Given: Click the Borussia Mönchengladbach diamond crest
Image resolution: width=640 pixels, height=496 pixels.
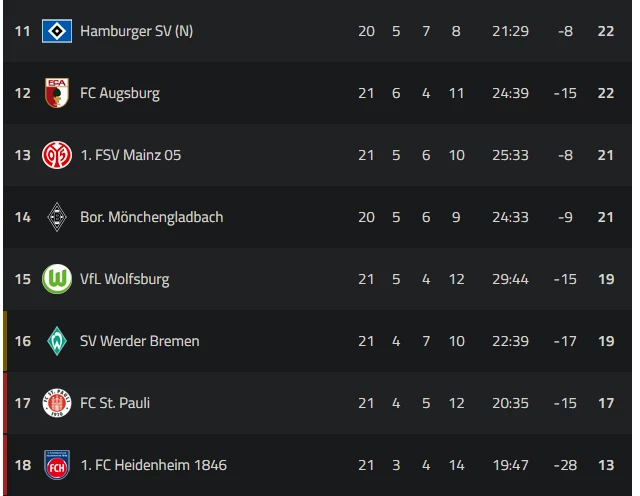Looking at the screenshot, I should (57, 217).
